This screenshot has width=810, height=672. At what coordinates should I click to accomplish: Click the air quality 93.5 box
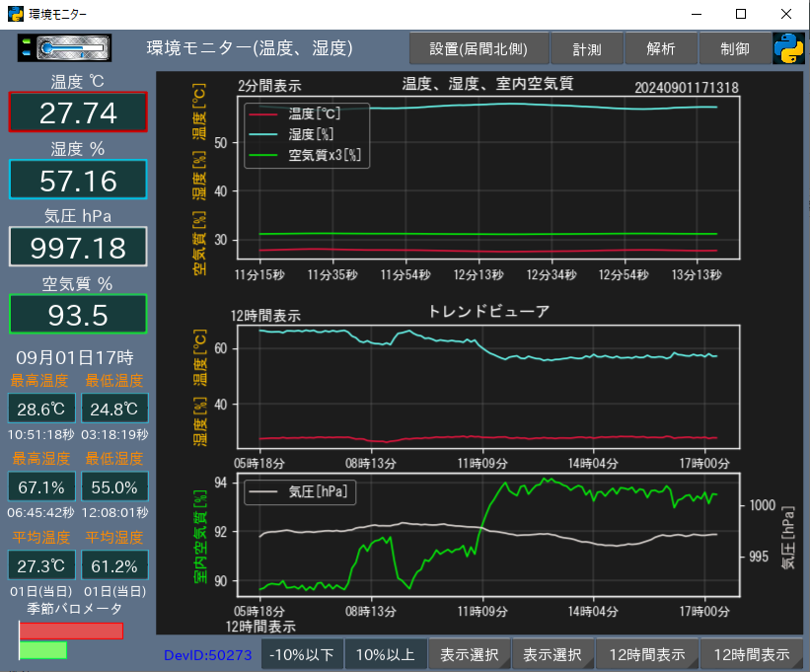[x=78, y=314]
